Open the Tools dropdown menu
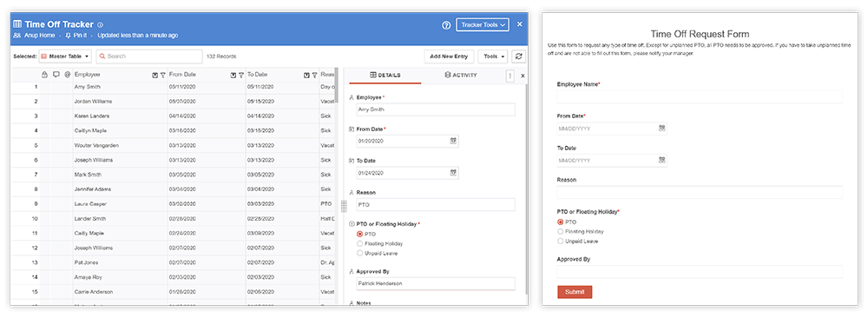The height and width of the screenshot is (318, 868). pos(493,56)
